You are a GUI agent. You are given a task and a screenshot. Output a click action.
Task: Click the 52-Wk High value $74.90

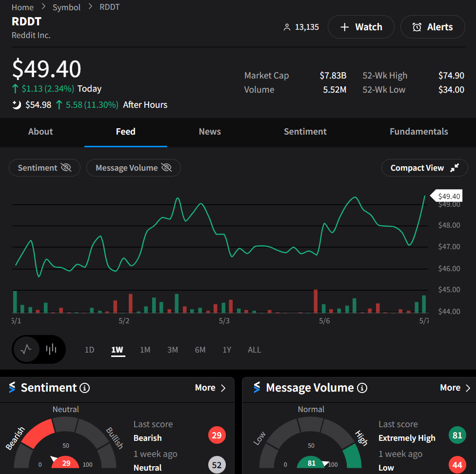pyautogui.click(x=451, y=75)
